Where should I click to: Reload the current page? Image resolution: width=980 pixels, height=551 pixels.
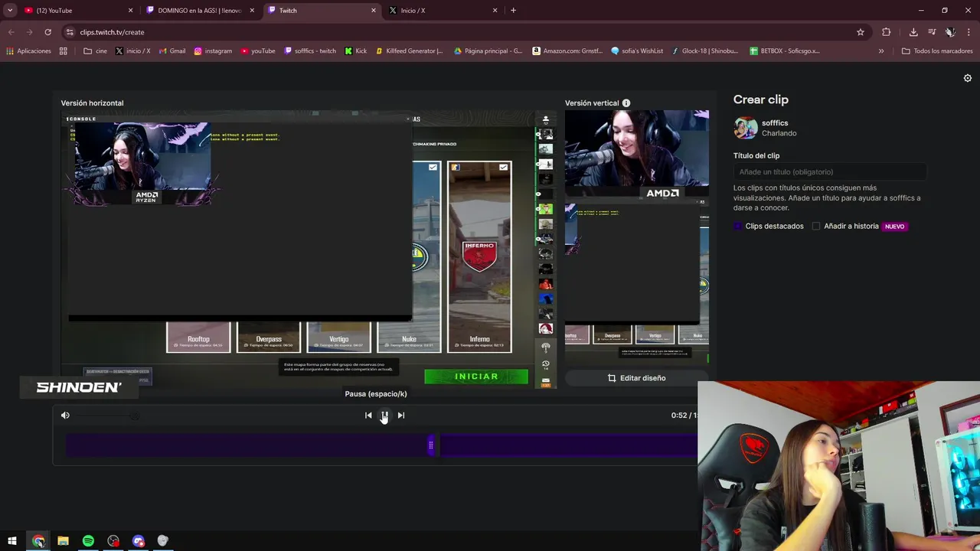47,32
